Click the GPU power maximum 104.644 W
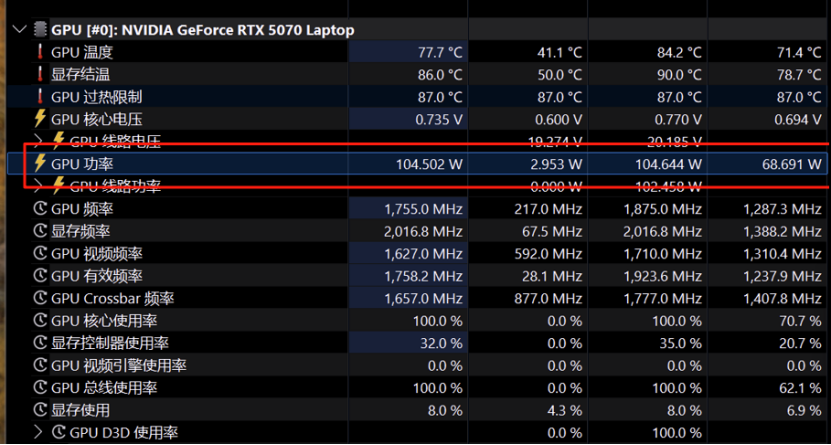This screenshot has width=831, height=445. point(669,164)
